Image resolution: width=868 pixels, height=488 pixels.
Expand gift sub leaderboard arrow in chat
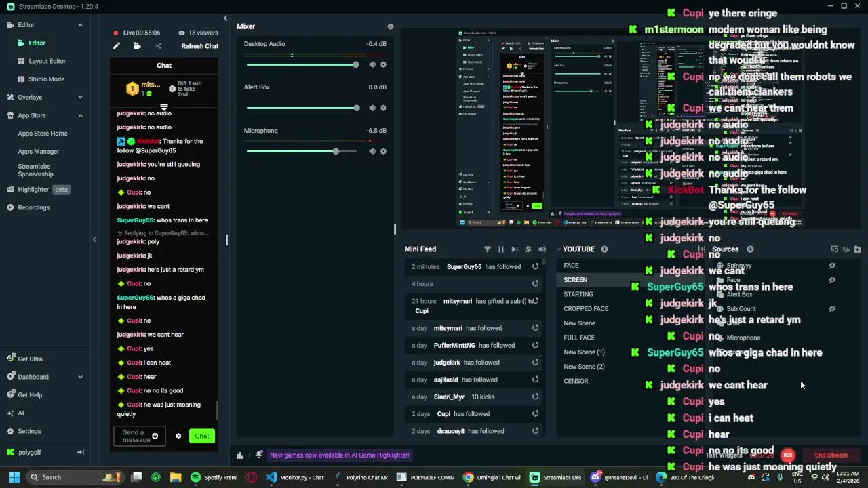pyautogui.click(x=163, y=108)
